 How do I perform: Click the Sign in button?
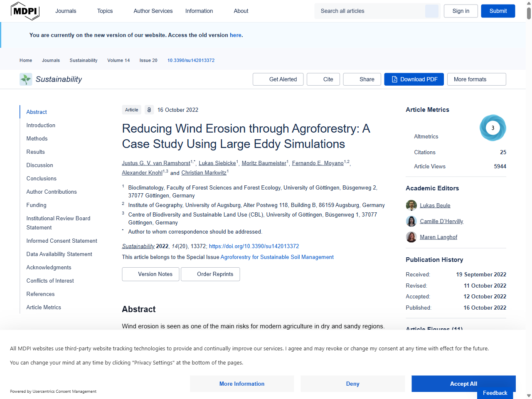461,11
